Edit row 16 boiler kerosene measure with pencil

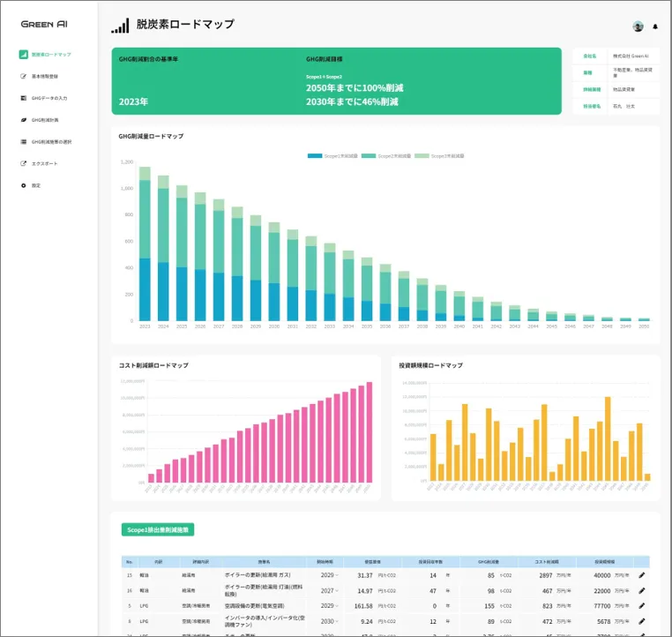click(641, 591)
